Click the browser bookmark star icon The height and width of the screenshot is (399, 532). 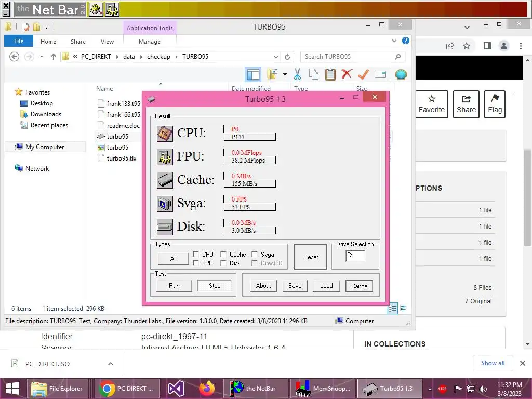point(467,46)
